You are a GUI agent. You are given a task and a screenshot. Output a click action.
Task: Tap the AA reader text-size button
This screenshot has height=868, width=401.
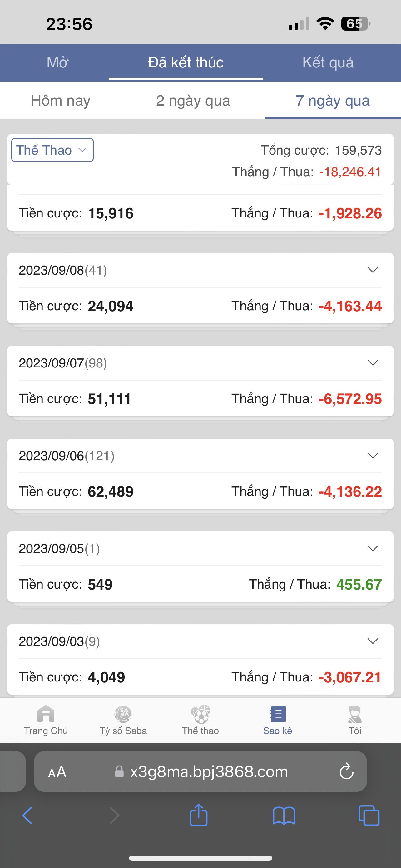(57, 772)
